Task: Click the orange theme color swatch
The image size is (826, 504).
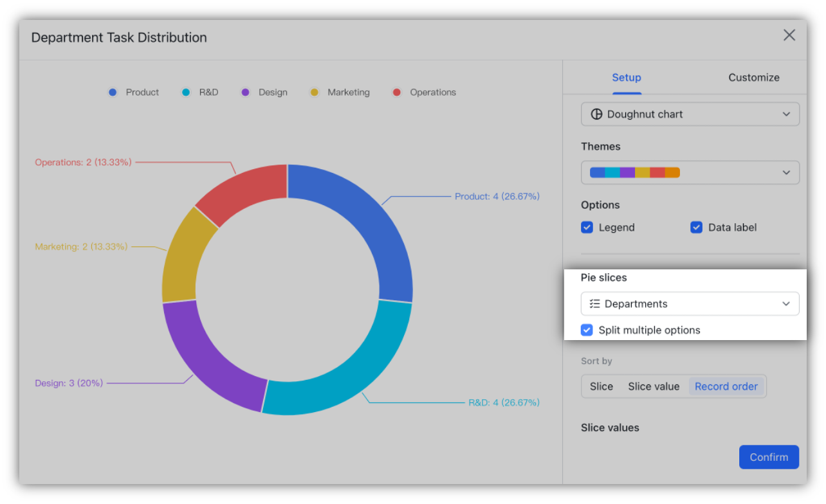Action: pos(672,172)
